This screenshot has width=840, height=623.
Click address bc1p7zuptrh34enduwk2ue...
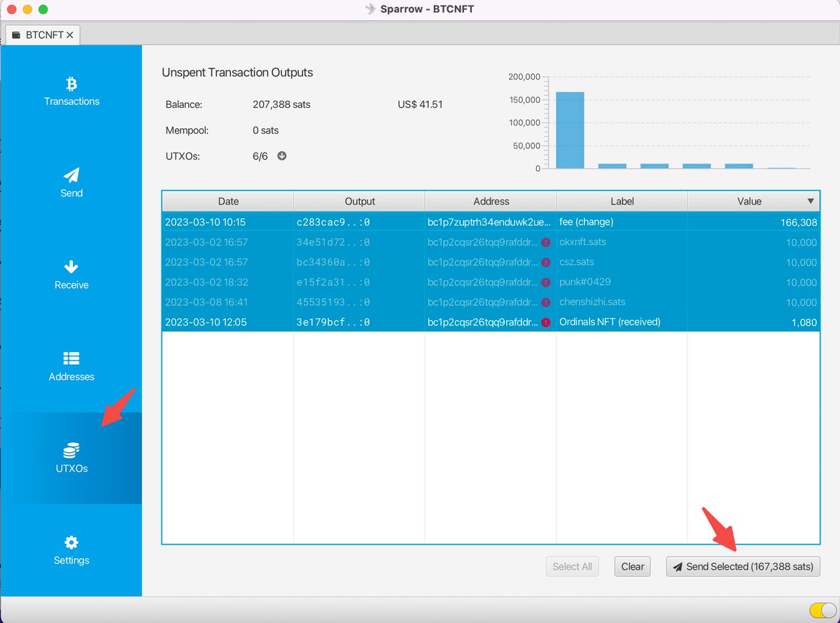490,223
